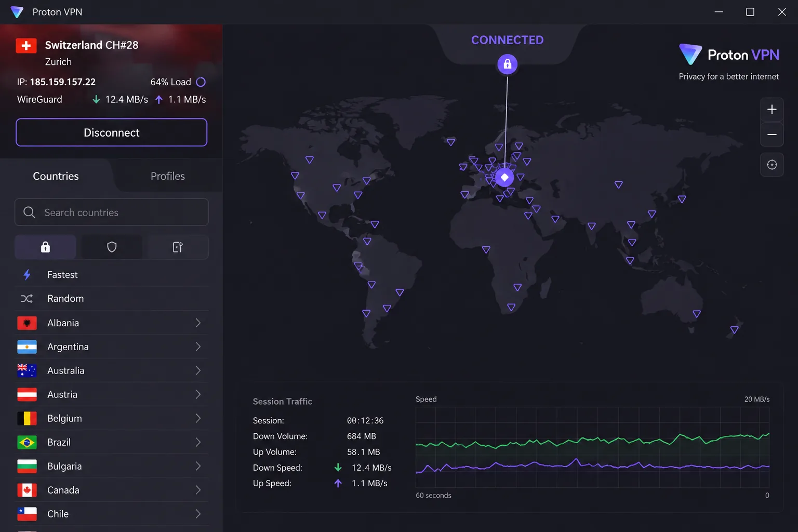Toggle NetShield shield filter
Screen dimensions: 798x532
tap(112, 247)
